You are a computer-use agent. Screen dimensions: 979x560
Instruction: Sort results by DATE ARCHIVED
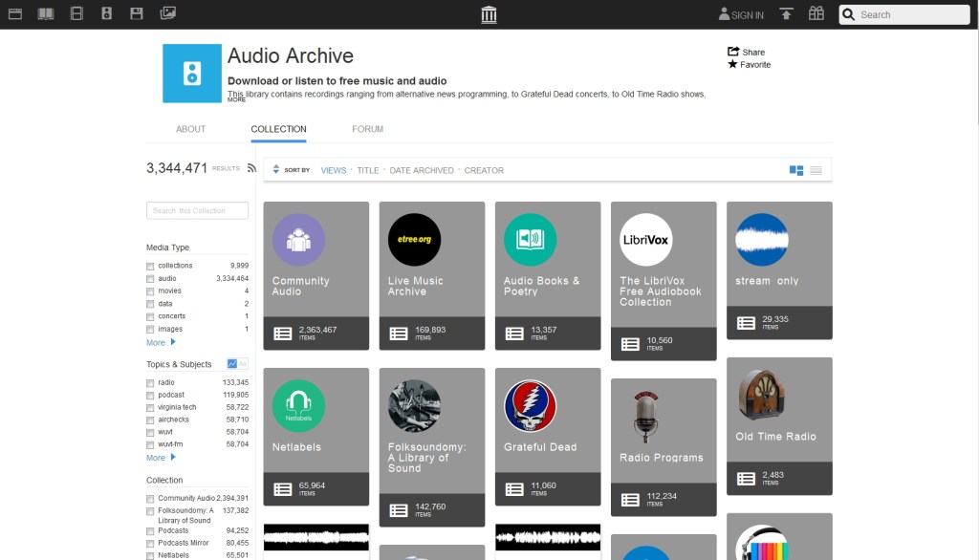coord(422,170)
